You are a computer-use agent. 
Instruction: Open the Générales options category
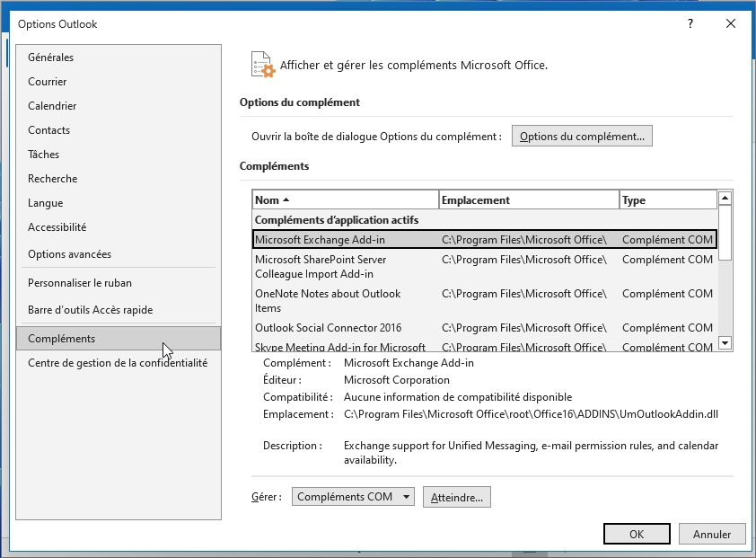[x=51, y=58]
